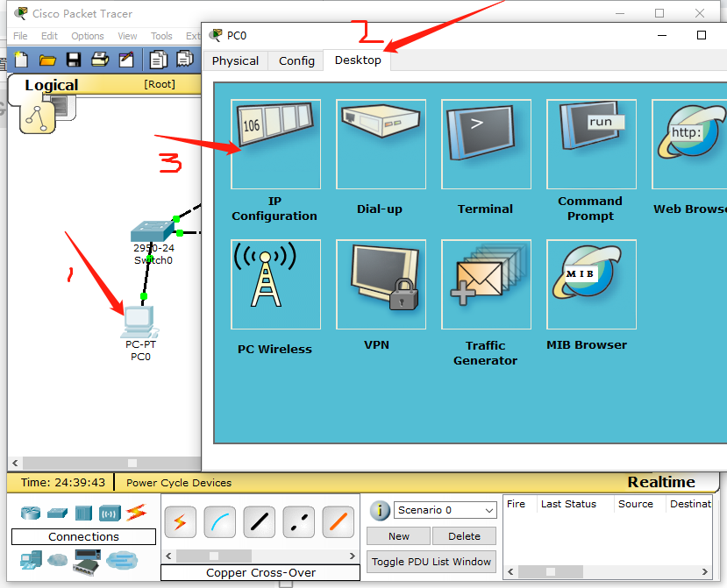This screenshot has height=588, width=727.
Task: Click the Copy toolbar icon
Action: click(158, 60)
